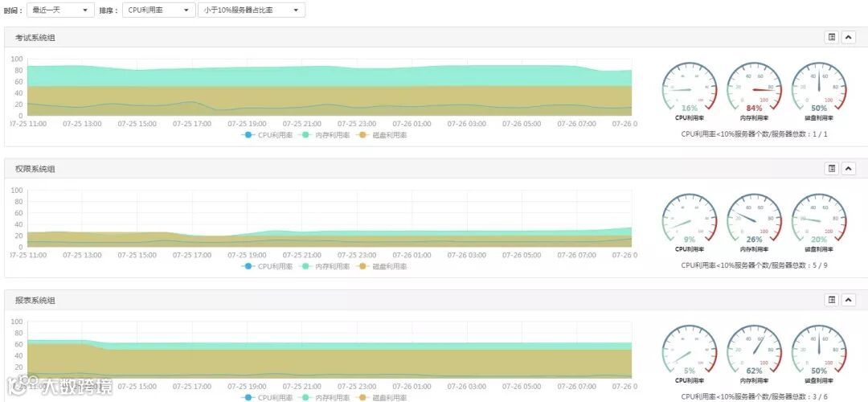Toggle 内存利用率 legend series in 权限系统组 chart

point(325,266)
